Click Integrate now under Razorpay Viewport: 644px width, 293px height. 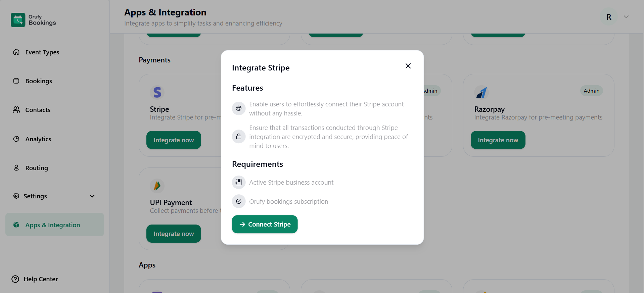pos(498,140)
